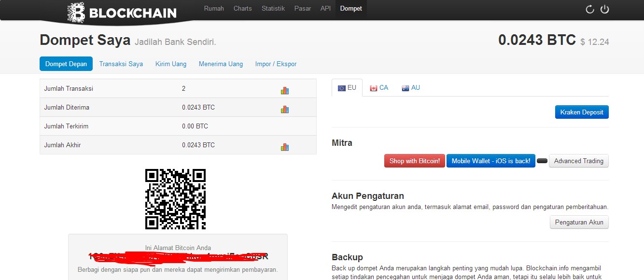Click the Backup section heading
Image resolution: width=644 pixels, height=280 pixels.
pyautogui.click(x=347, y=257)
